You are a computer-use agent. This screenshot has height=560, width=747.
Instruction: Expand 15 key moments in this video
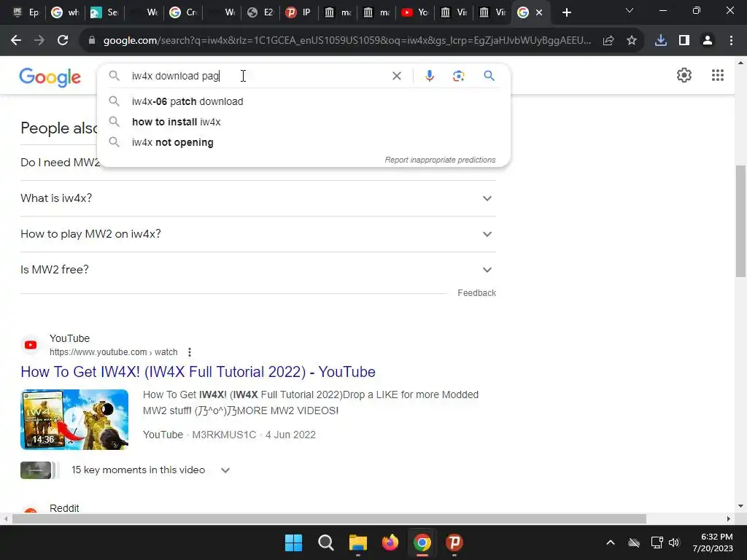(x=150, y=470)
